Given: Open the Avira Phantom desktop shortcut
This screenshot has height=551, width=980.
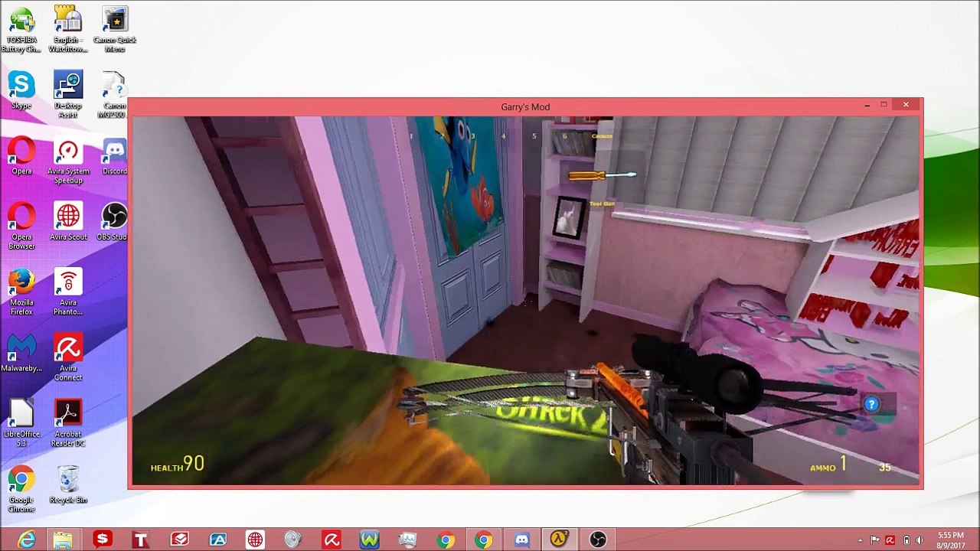Looking at the screenshot, I should (67, 292).
